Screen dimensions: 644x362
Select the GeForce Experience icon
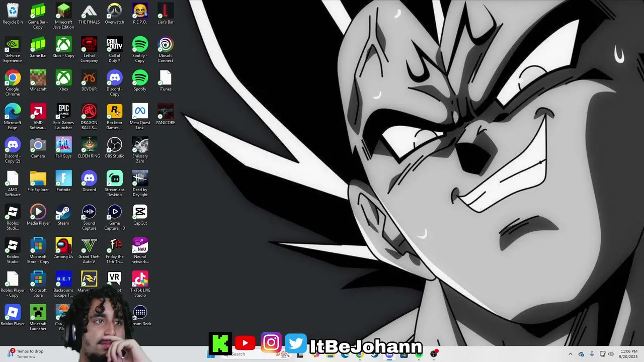(x=13, y=50)
